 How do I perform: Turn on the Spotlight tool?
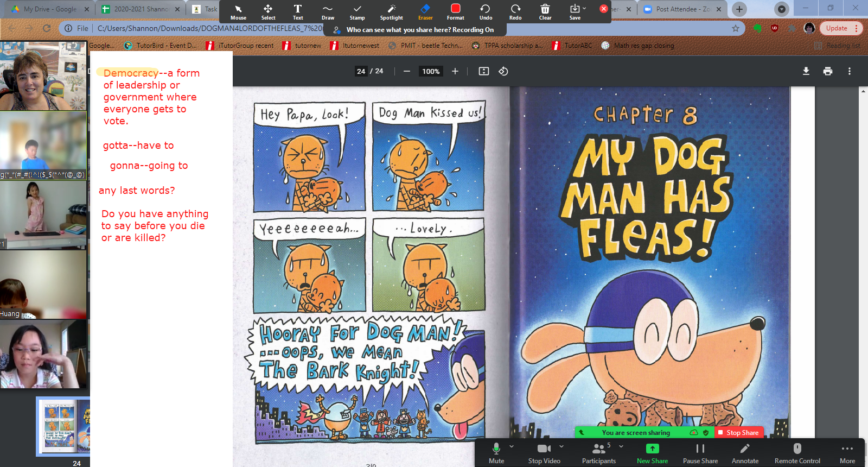(x=391, y=11)
